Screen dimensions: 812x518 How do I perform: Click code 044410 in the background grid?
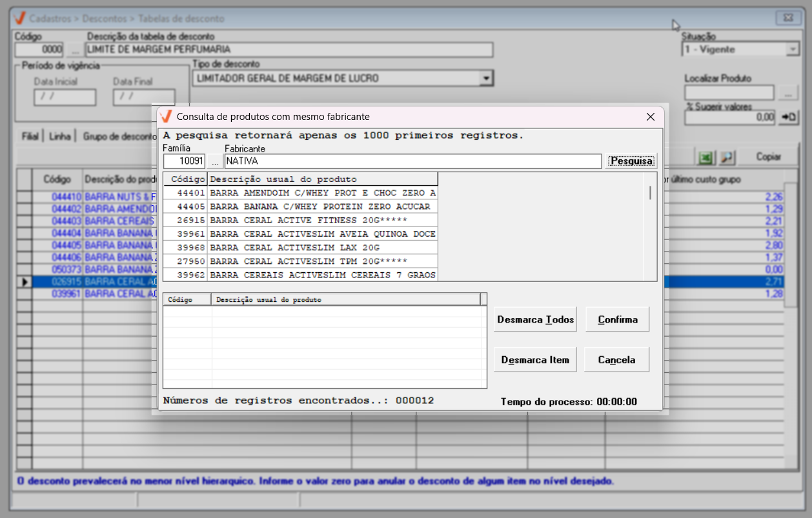66,197
